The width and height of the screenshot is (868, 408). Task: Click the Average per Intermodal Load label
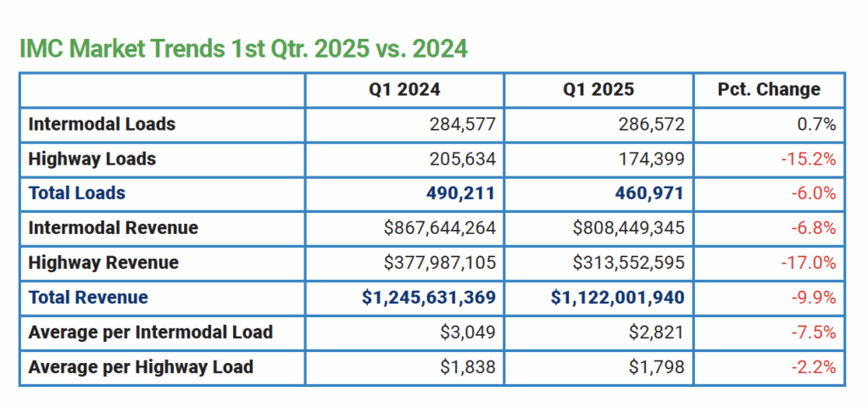pyautogui.click(x=151, y=332)
